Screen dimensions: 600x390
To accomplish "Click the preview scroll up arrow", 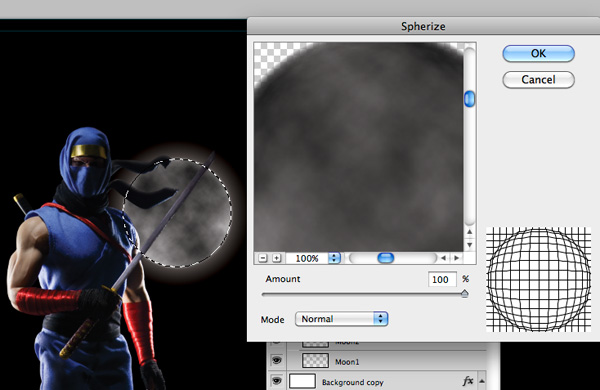I will click(x=470, y=232).
